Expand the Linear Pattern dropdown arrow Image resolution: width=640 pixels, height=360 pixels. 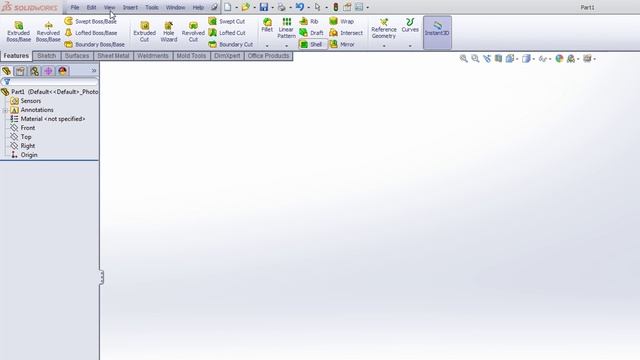pyautogui.click(x=287, y=46)
